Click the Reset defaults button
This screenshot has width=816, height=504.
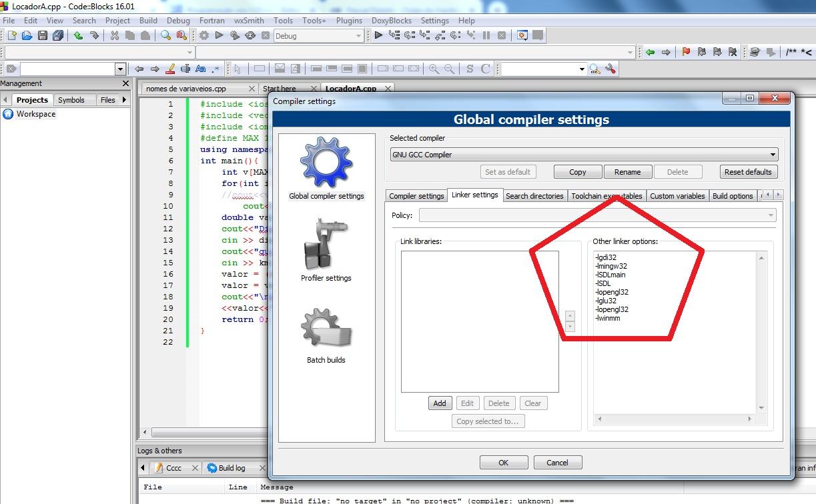coord(748,172)
